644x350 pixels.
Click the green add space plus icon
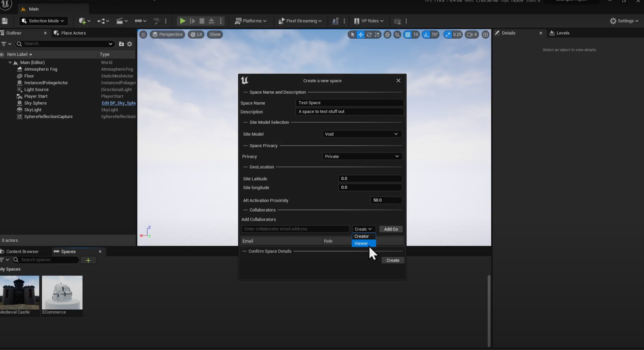click(88, 260)
